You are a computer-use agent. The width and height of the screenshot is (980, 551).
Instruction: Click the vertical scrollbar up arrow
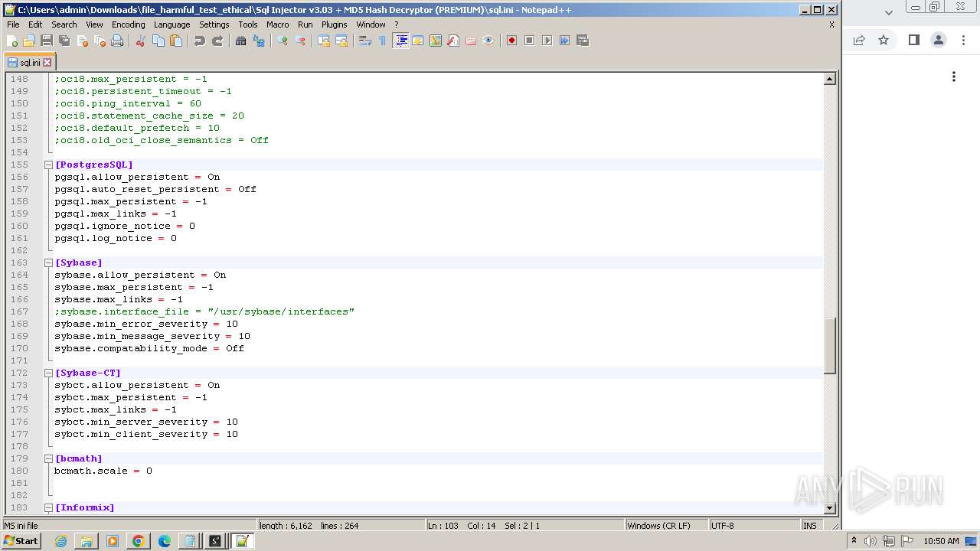point(829,79)
